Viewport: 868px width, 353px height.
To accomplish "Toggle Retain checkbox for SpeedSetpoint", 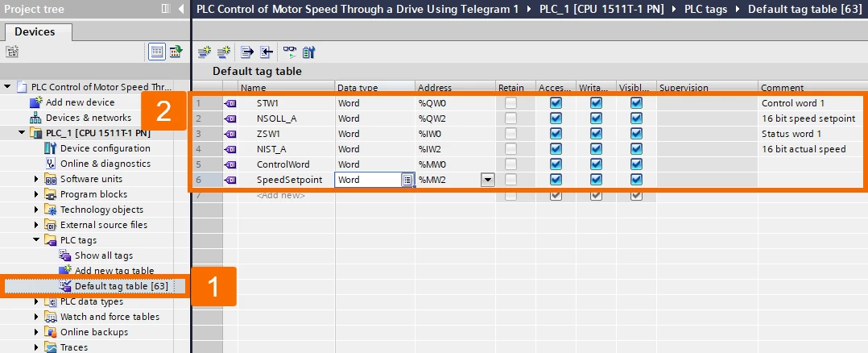I will pos(510,180).
